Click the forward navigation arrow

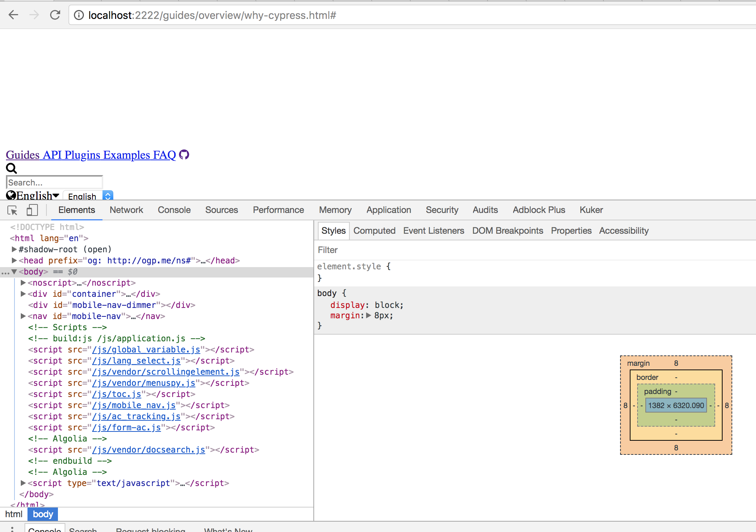(34, 15)
